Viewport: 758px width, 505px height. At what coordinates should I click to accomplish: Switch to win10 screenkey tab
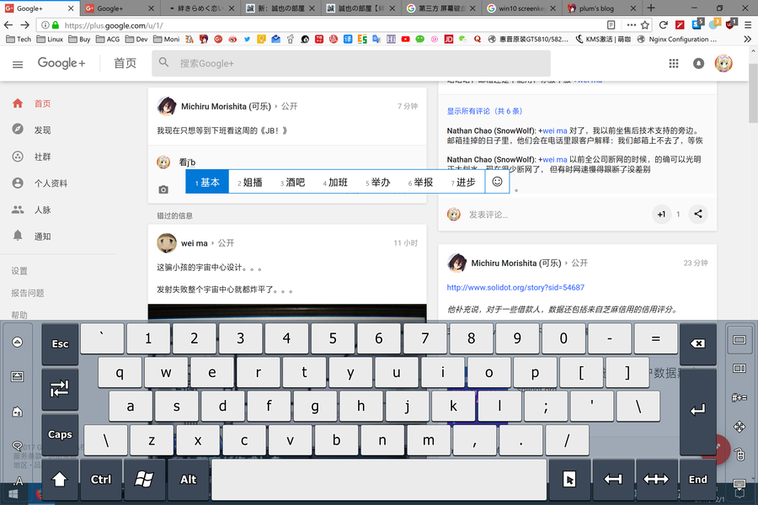point(522,8)
